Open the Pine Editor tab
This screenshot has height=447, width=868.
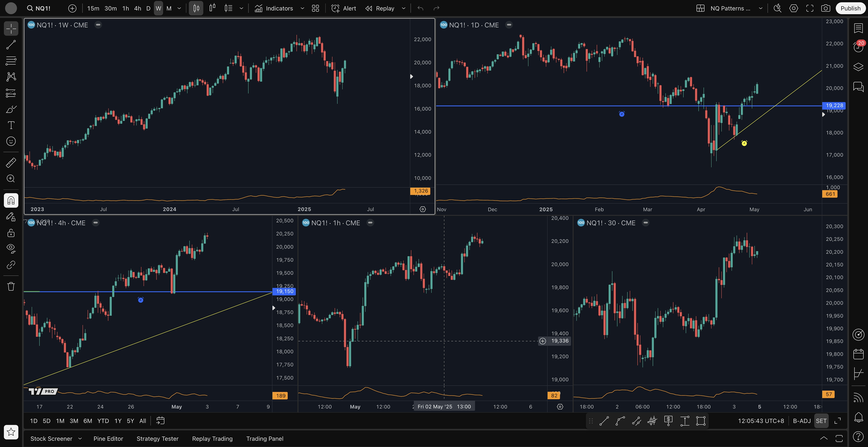pos(108,439)
